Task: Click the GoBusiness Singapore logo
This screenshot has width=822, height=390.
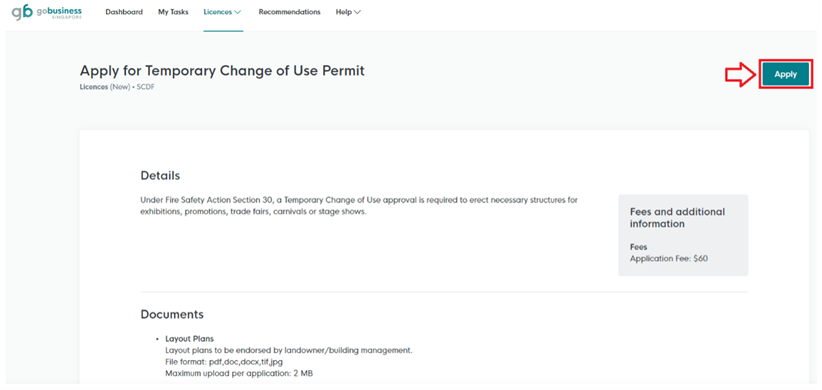Action: [47, 12]
